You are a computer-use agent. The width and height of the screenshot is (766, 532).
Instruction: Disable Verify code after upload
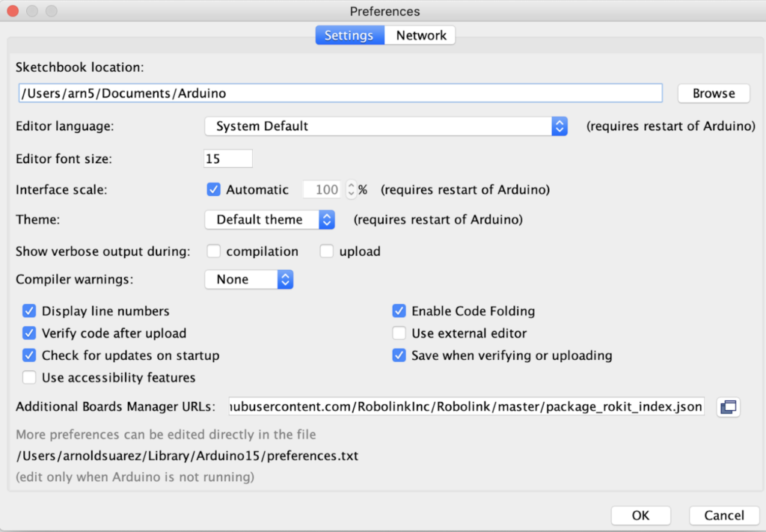coord(29,333)
